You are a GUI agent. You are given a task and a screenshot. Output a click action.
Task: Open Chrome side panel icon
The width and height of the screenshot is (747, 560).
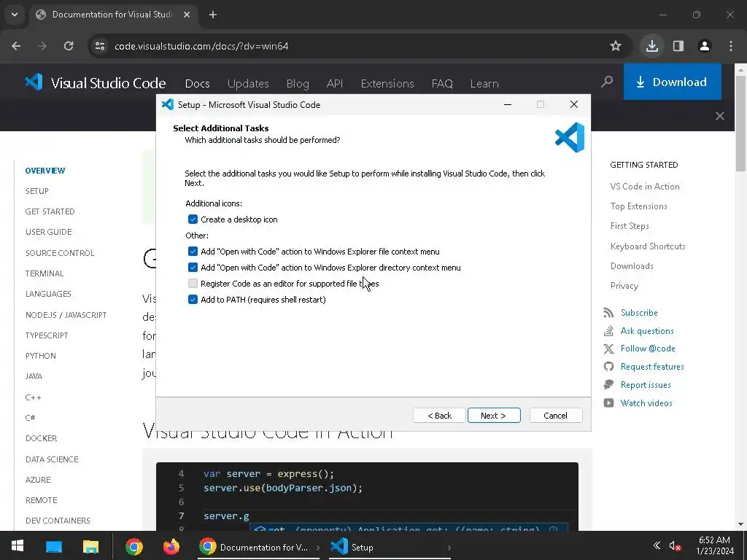pyautogui.click(x=678, y=46)
